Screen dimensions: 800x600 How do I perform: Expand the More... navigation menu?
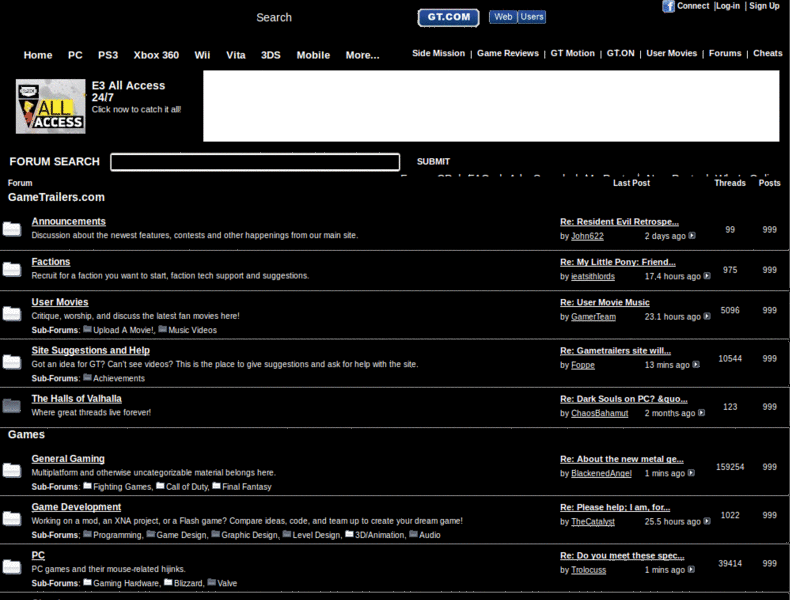[362, 55]
